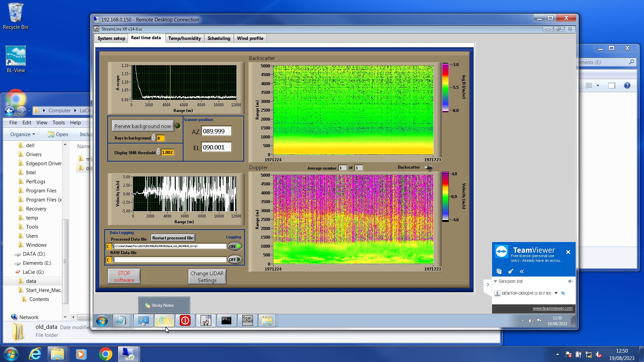644x362 pixels.
Task: Open the Temp/humidity tab
Action: click(x=184, y=38)
